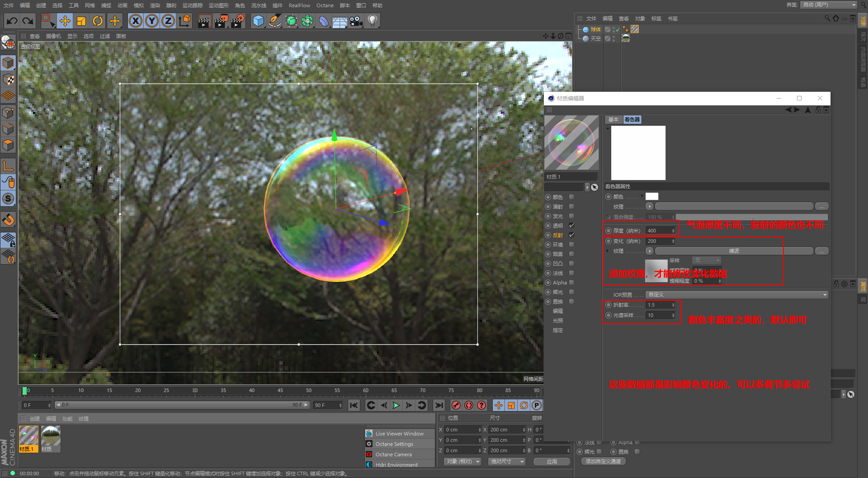The width and height of the screenshot is (868, 478).
Task: Open the 界面 layout dropdown
Action: [829, 5]
